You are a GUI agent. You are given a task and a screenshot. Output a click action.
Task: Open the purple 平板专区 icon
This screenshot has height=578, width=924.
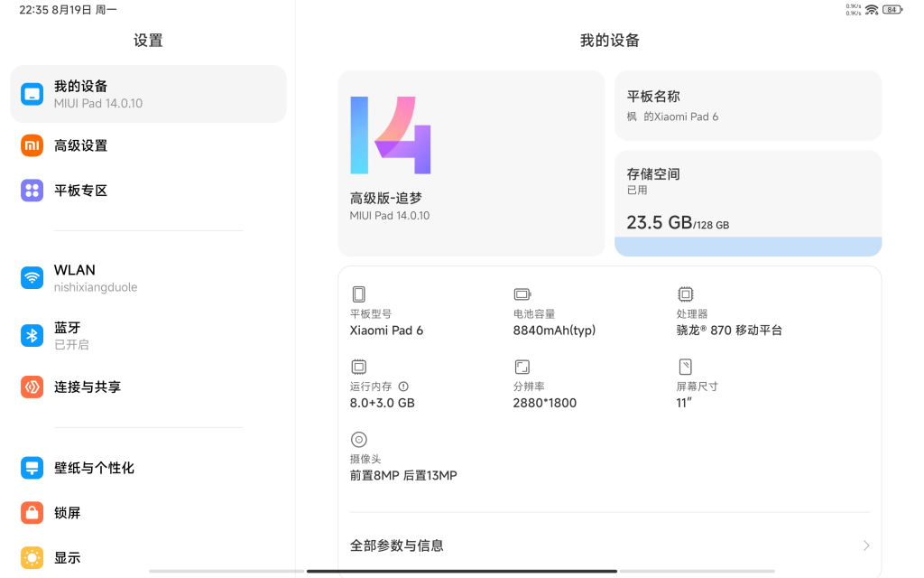(32, 191)
